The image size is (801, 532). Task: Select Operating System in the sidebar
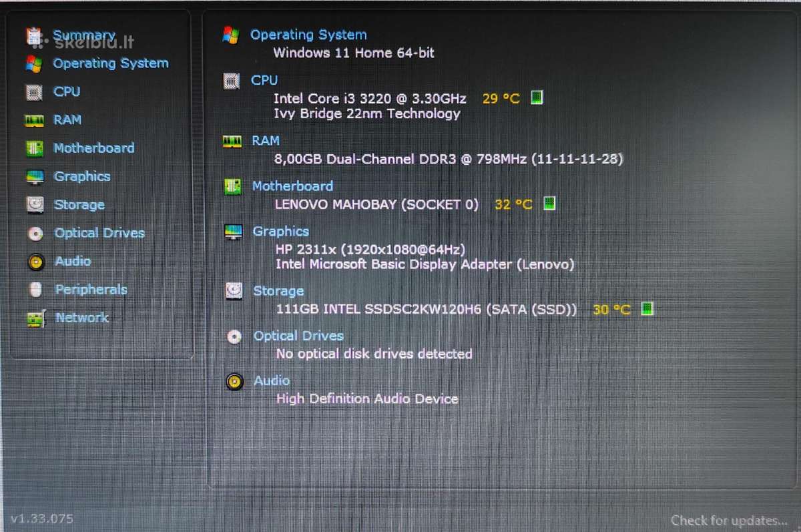coord(111,63)
